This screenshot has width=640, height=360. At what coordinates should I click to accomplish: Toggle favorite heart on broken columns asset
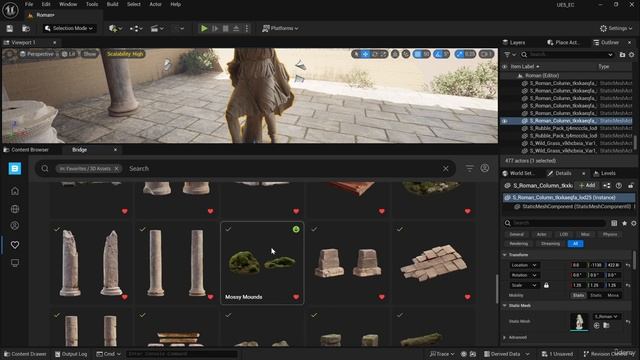click(124, 297)
